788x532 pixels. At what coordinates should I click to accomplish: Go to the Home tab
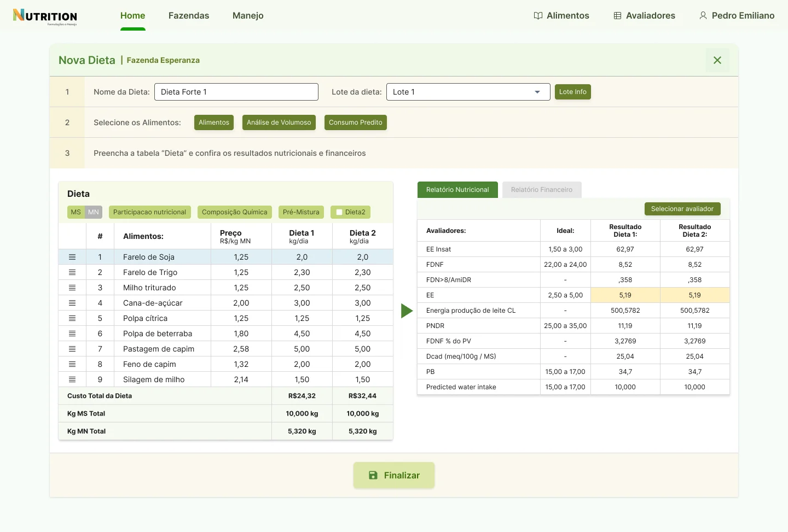(x=133, y=16)
